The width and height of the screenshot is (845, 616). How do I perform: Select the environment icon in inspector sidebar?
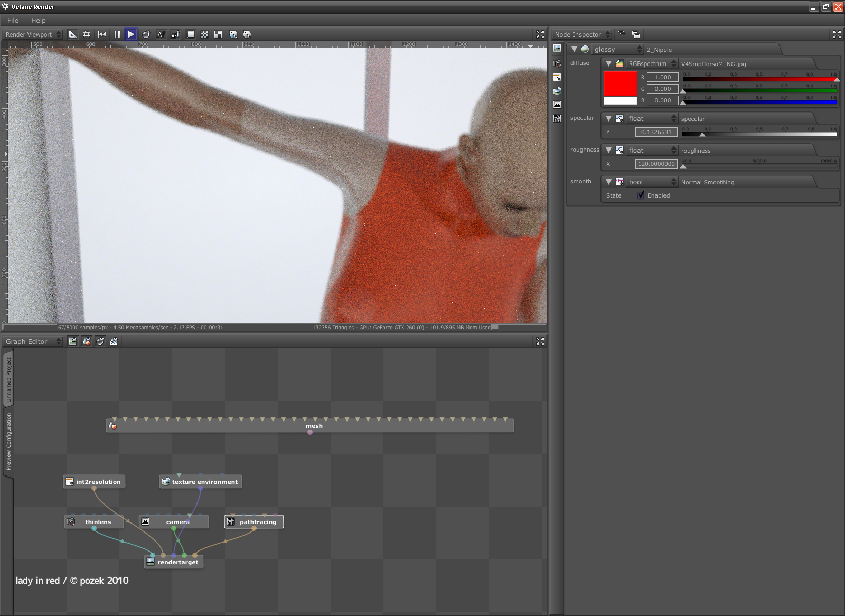point(557,91)
